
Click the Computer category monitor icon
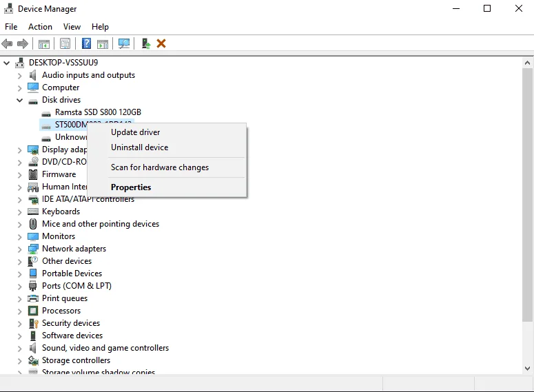33,87
